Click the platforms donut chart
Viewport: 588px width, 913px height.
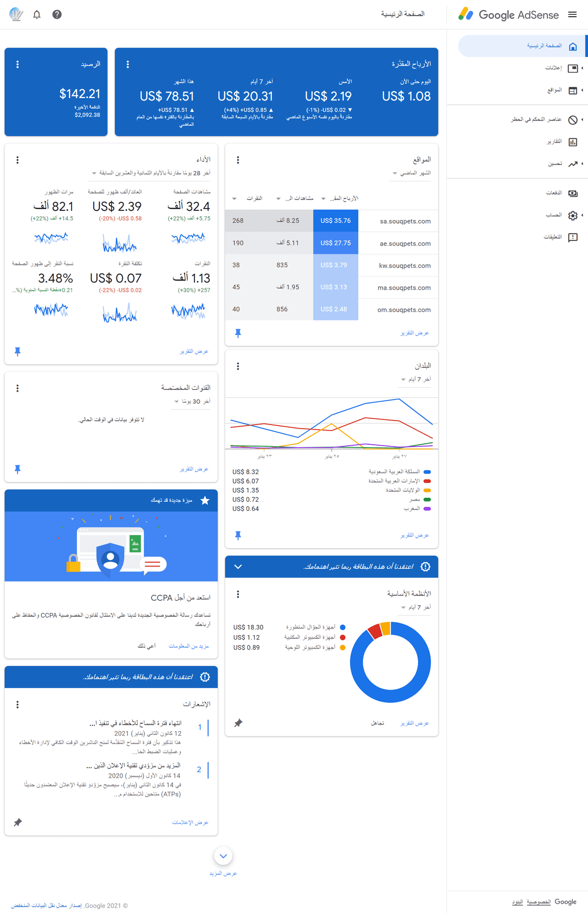click(391, 662)
